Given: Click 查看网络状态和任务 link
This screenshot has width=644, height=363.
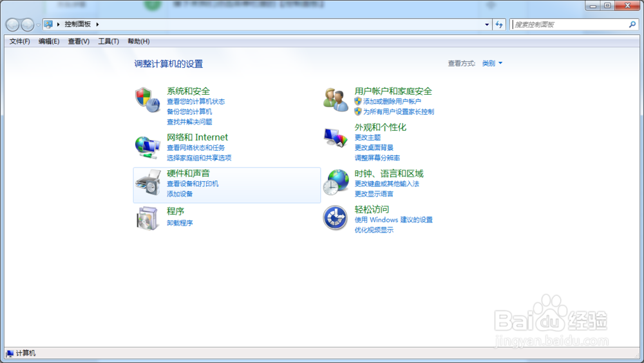Looking at the screenshot, I should 196,148.
